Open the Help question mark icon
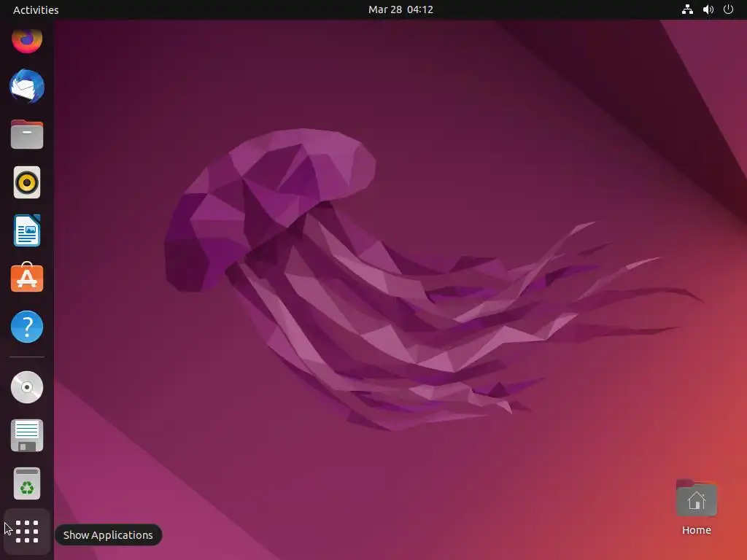Screen dimensions: 747x560 tap(27, 327)
